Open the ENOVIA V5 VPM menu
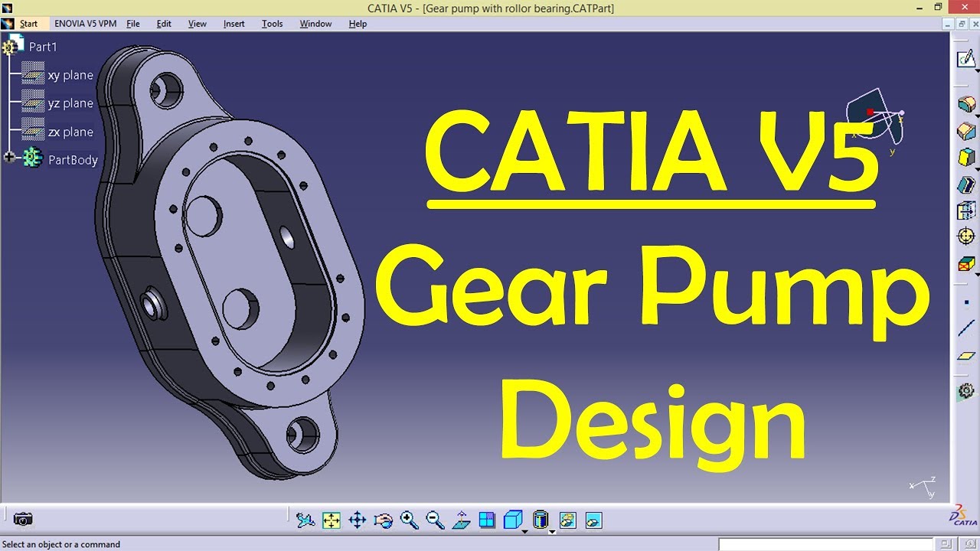 click(86, 24)
